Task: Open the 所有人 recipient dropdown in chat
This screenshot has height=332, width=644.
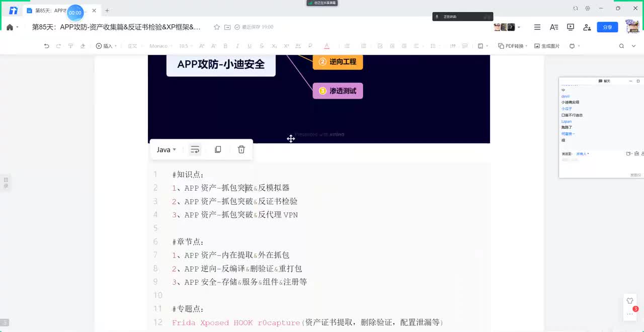Action: [x=583, y=154]
